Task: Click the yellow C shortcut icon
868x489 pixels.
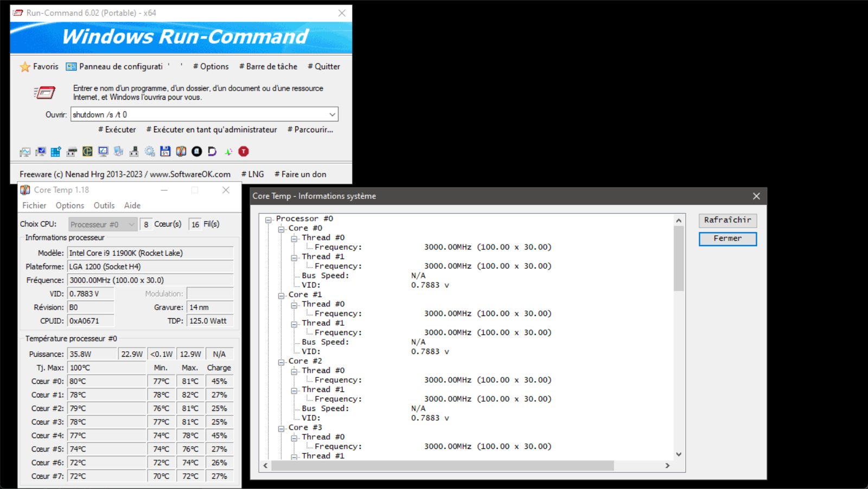Action: point(87,152)
